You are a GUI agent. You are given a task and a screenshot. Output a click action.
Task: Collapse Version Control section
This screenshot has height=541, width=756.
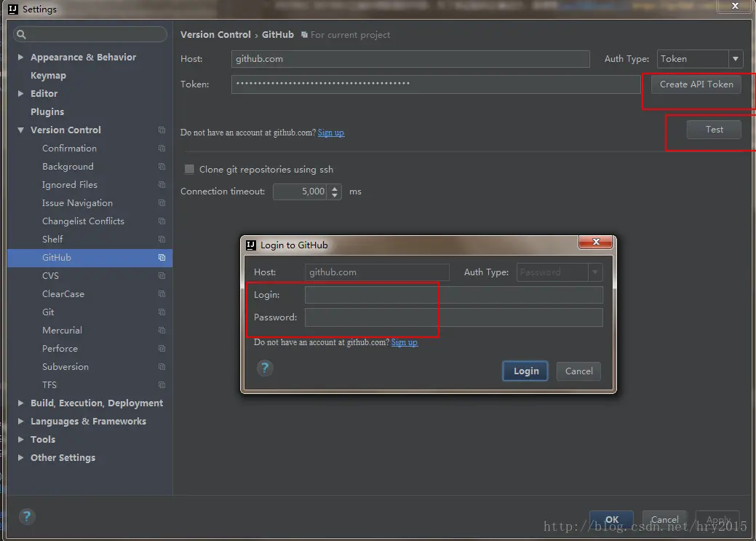click(20, 130)
